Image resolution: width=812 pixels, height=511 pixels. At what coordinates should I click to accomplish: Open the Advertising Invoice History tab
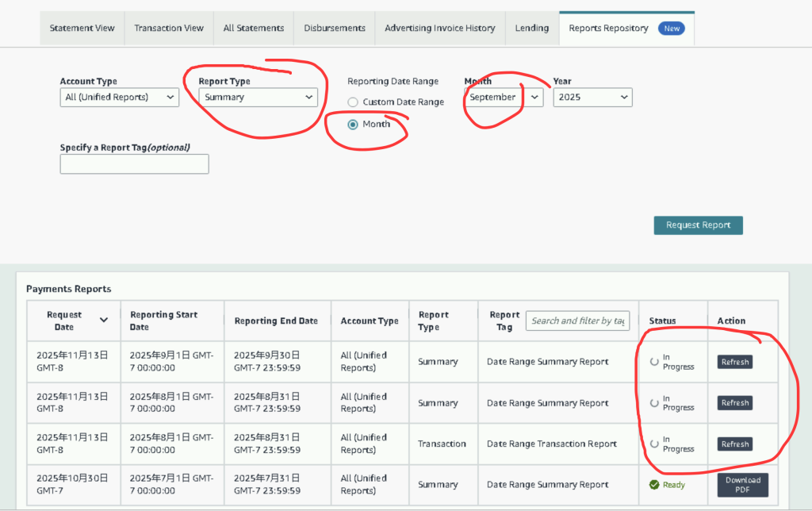pyautogui.click(x=439, y=29)
